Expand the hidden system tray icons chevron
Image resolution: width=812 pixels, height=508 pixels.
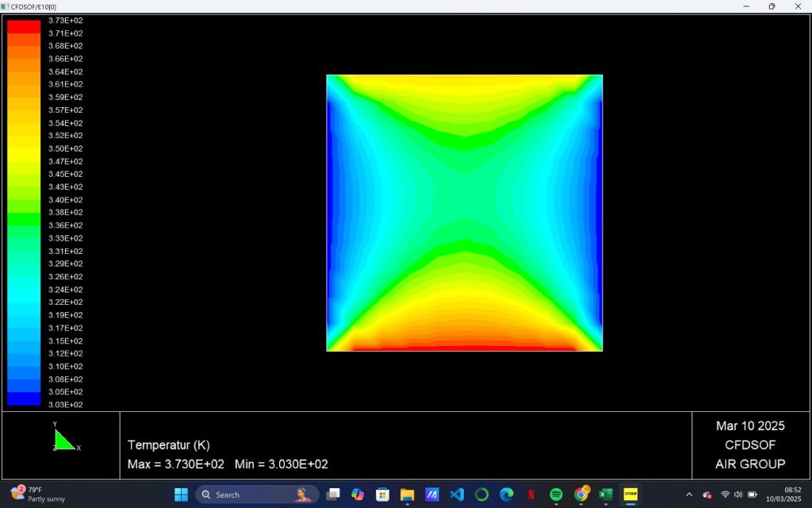(689, 495)
